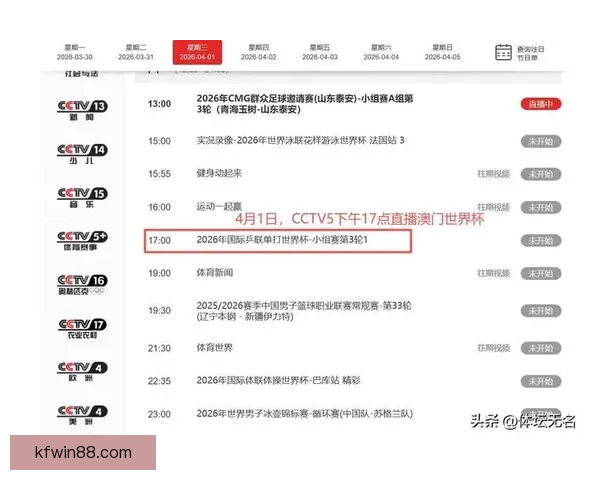Select the CCTV17 农业农村 channel logo
The image size is (600, 480).
(82, 328)
